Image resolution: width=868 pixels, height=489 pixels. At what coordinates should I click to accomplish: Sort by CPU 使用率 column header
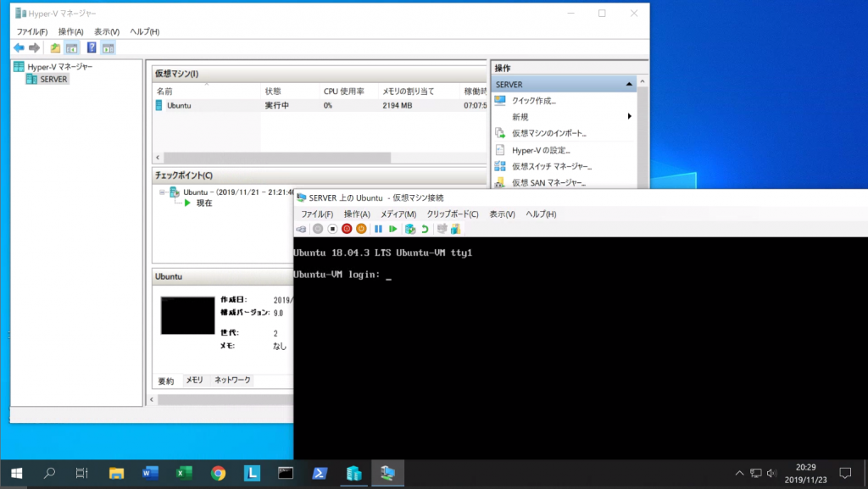coord(348,92)
